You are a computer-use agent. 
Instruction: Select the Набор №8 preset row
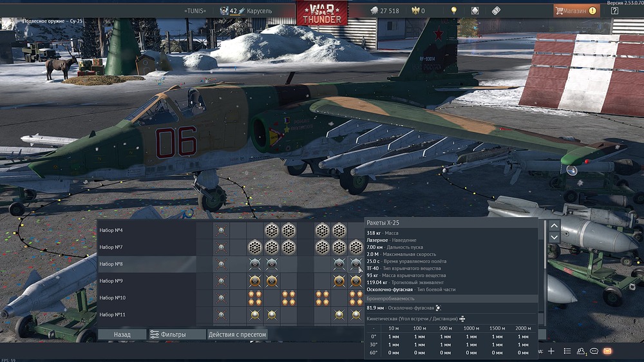click(x=146, y=263)
